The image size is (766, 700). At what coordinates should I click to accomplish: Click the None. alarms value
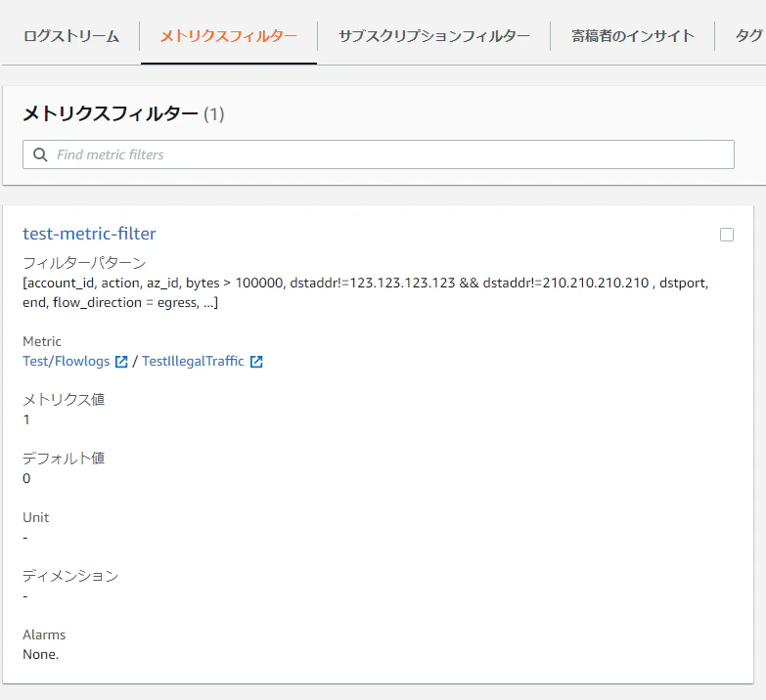tap(40, 655)
